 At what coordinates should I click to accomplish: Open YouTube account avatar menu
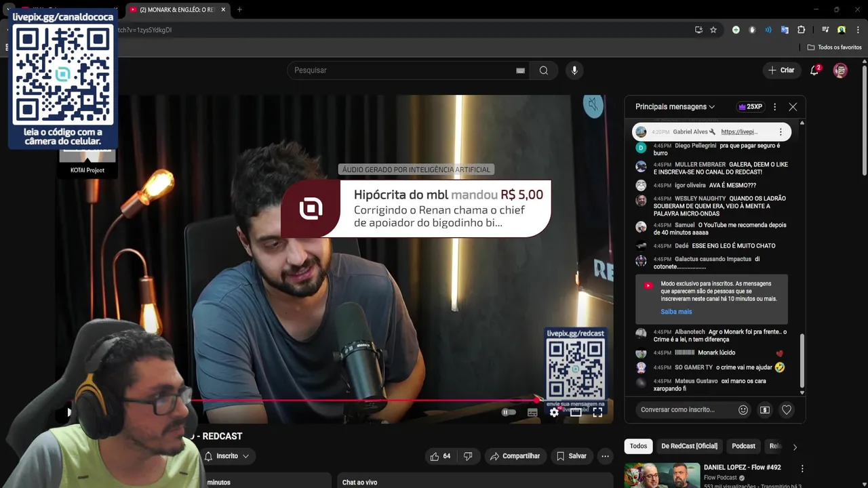coord(840,70)
